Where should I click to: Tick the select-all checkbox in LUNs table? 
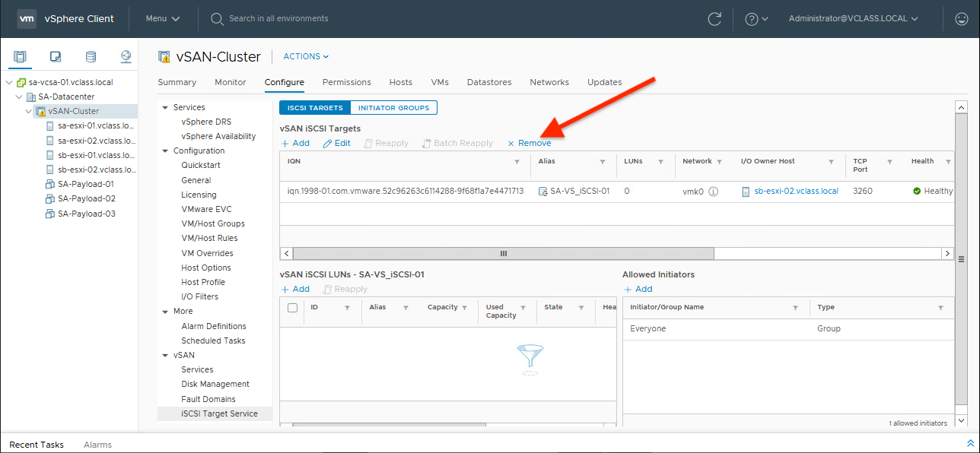tap(292, 308)
